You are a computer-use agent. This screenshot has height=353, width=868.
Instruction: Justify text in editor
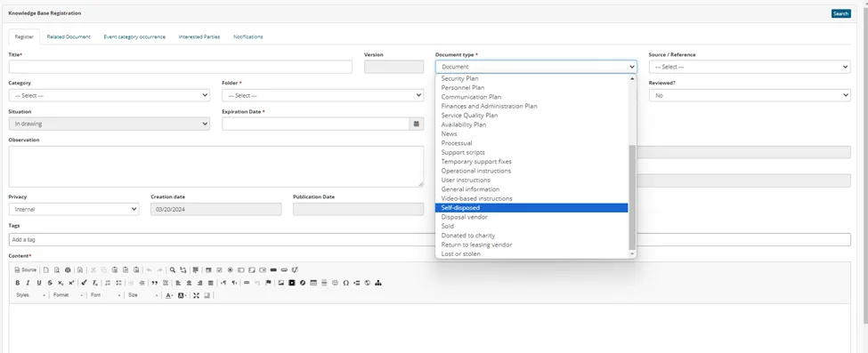click(210, 283)
